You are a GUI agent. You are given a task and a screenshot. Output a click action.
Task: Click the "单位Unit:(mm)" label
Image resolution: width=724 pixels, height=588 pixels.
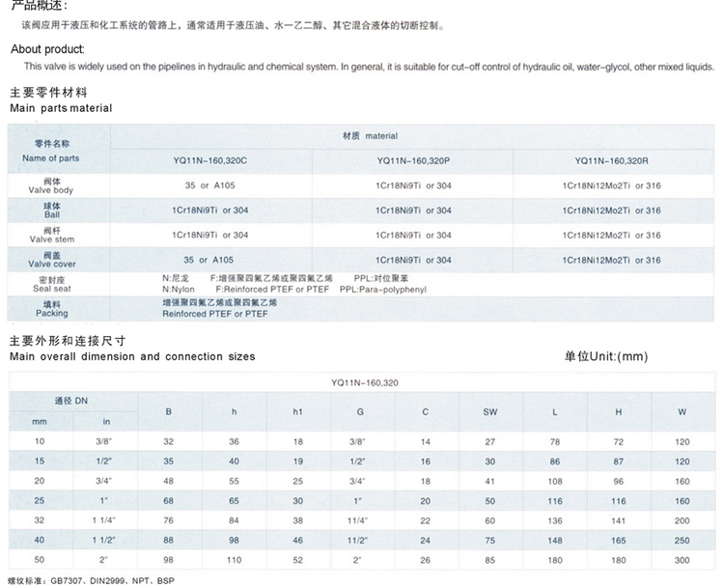(x=606, y=356)
